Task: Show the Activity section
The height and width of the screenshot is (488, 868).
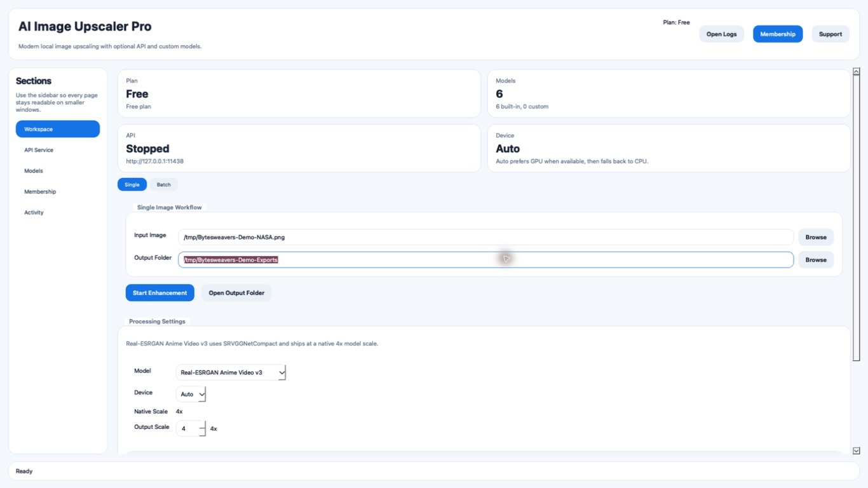Action: tap(58, 212)
